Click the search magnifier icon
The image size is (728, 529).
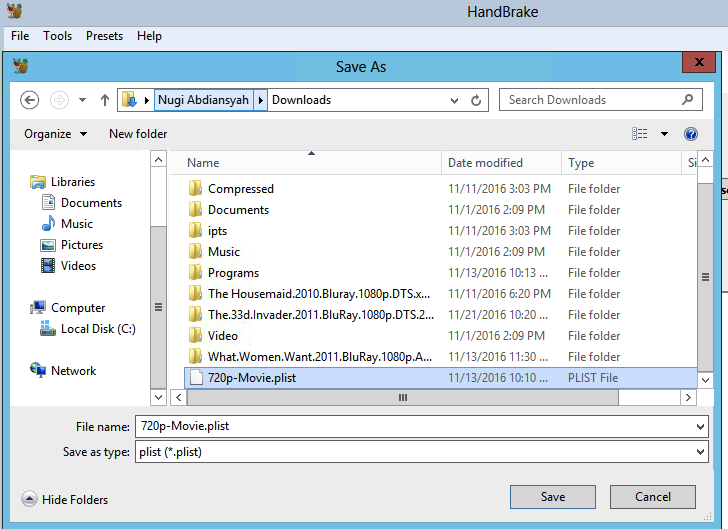(x=688, y=99)
